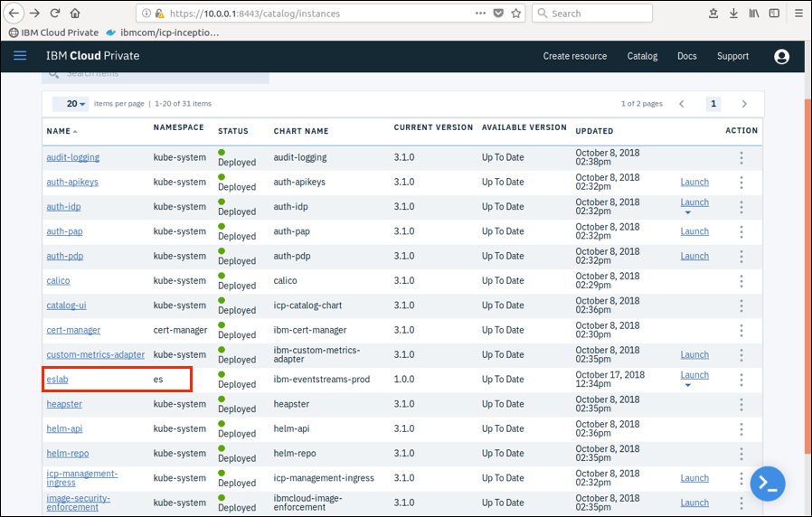Screen dimensions: 812x517
Task: Bookmark this page with the star icon
Action: pos(515,14)
